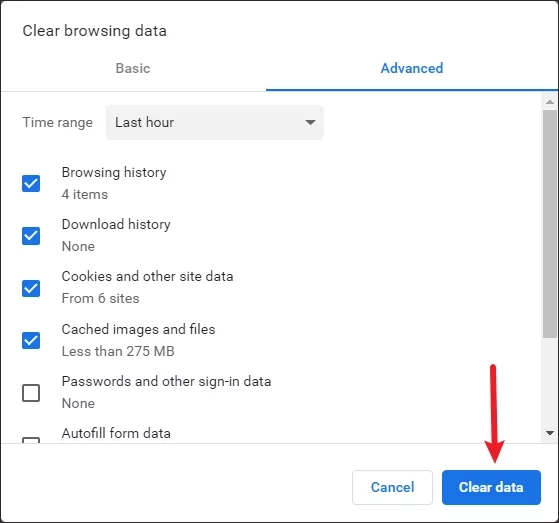Click the 'Autofill form data' label

(116, 434)
